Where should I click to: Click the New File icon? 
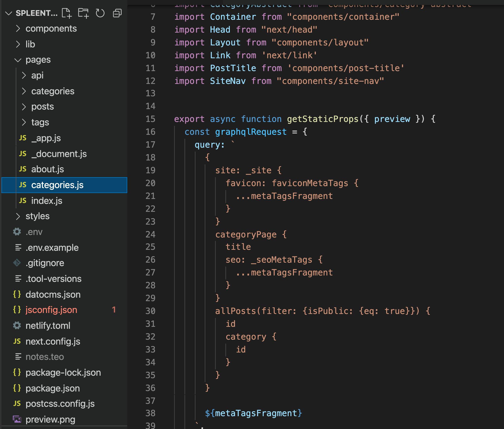pyautogui.click(x=67, y=13)
